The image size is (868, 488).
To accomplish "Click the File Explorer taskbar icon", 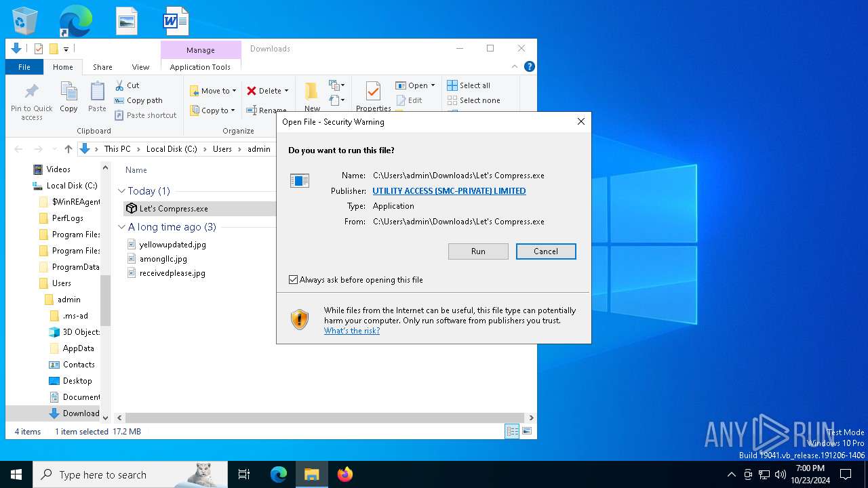I will point(312,474).
